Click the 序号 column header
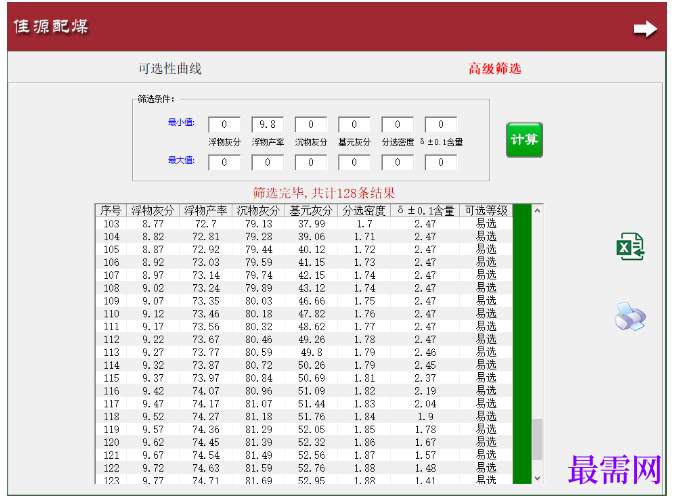 (111, 211)
